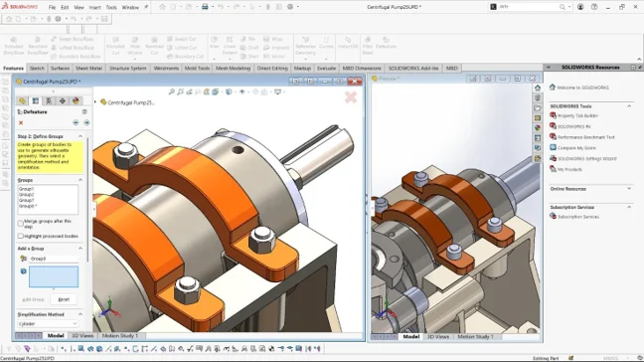
Task: Switch to the Sketch ribbon tab
Action: [x=37, y=69]
